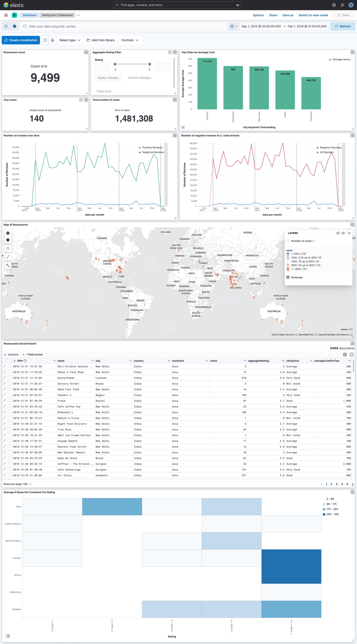Screen dimensions: 357x644
Task: Open Restaurant count panel settings gear
Action: [x=86, y=52]
